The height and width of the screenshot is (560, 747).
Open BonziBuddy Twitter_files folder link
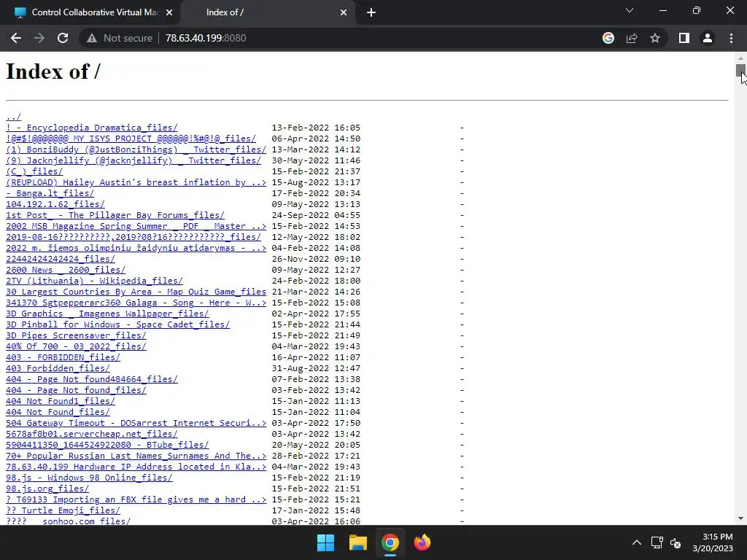point(136,149)
